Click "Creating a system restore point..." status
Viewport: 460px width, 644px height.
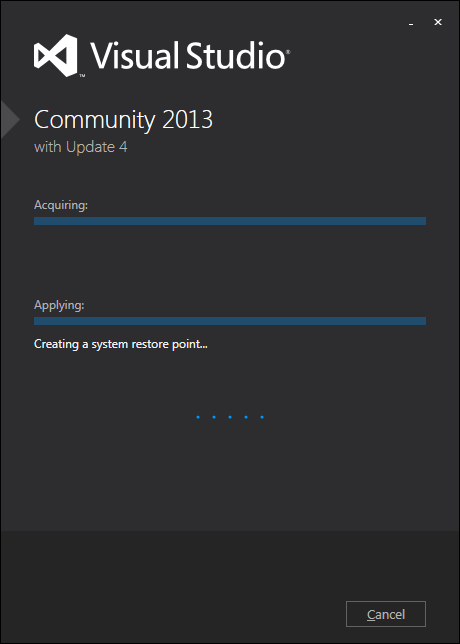point(120,344)
